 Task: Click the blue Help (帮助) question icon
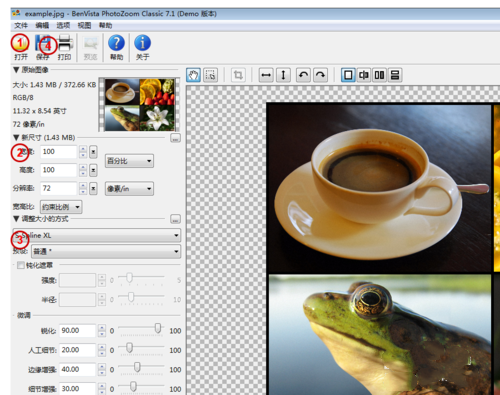[116, 47]
